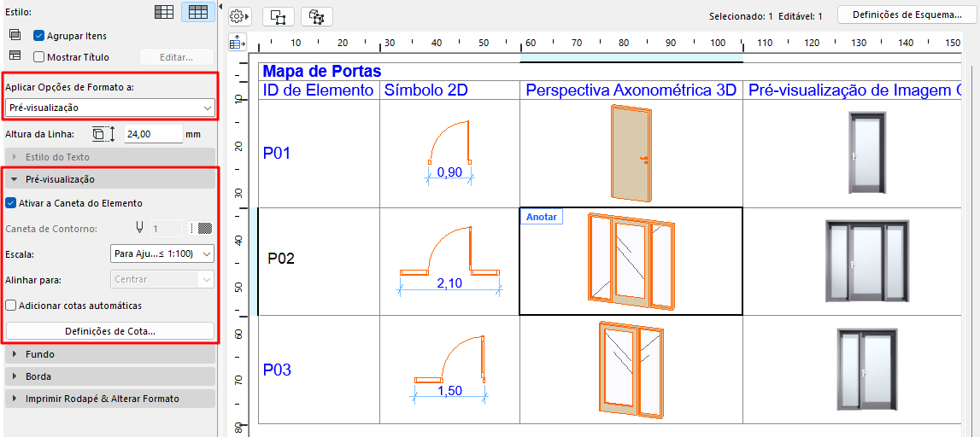The image size is (980, 437).
Task: Select the Símbolo 2D column header
Action: click(x=449, y=90)
